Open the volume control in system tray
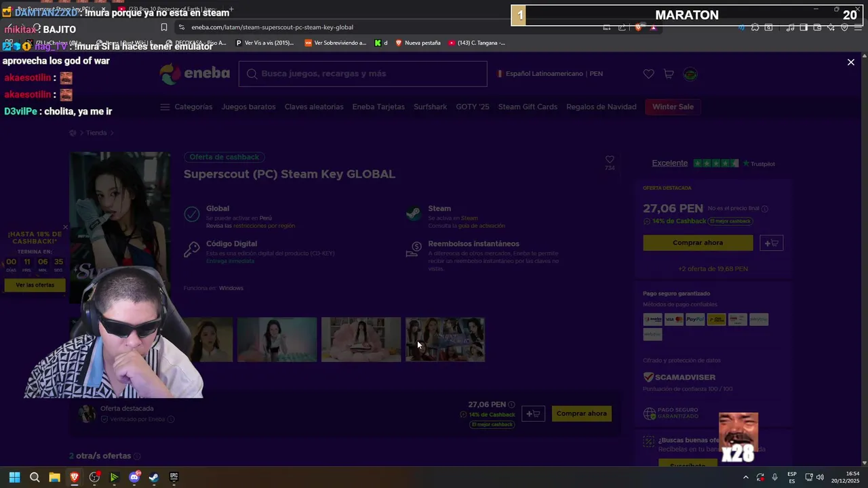This screenshot has height=488, width=868. point(820,477)
